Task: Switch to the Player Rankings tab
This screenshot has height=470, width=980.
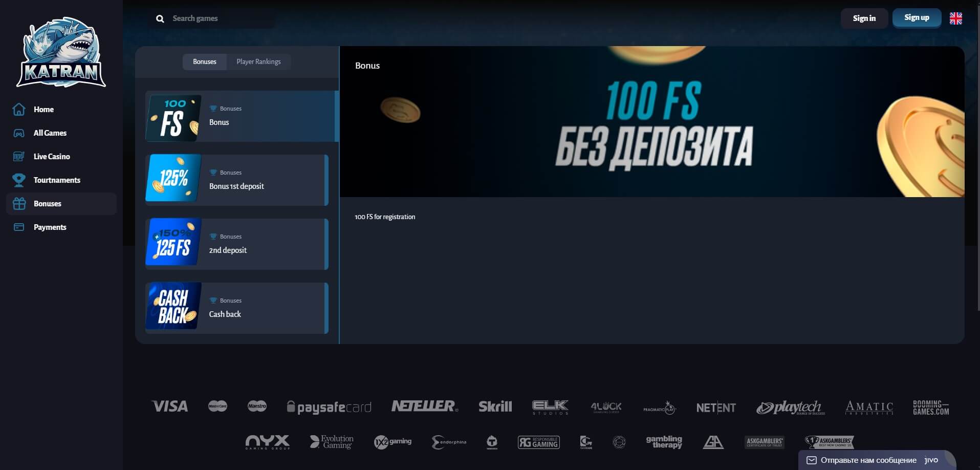Action: click(258, 62)
